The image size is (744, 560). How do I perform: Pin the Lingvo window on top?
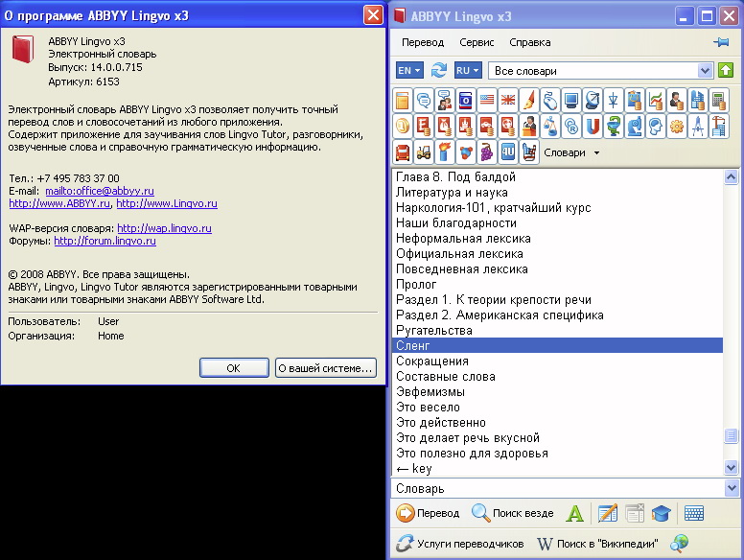721,42
